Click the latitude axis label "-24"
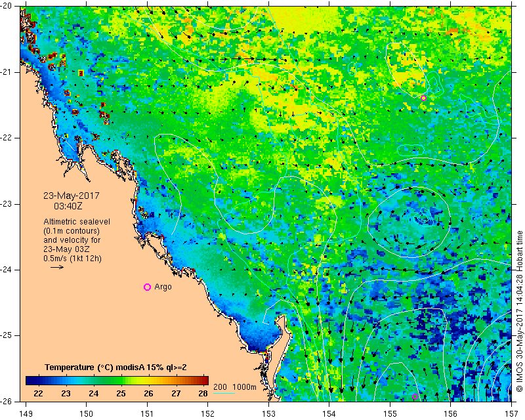 (6, 270)
